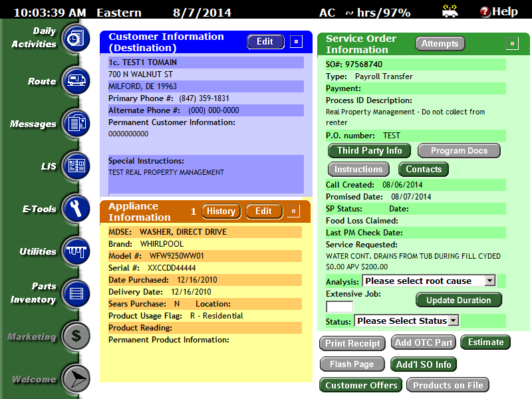Viewport: 532px width, 399px height.
Task: Click the SO# 97568740 text
Action: [354, 64]
